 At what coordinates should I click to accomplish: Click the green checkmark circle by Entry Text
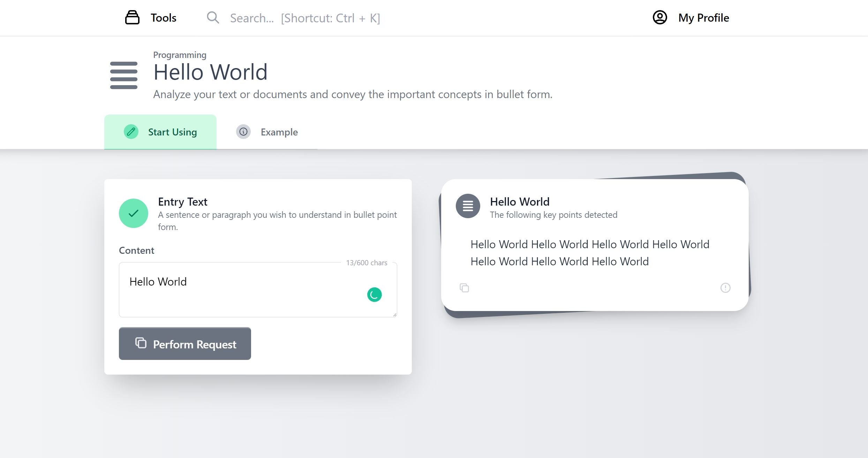coord(134,213)
